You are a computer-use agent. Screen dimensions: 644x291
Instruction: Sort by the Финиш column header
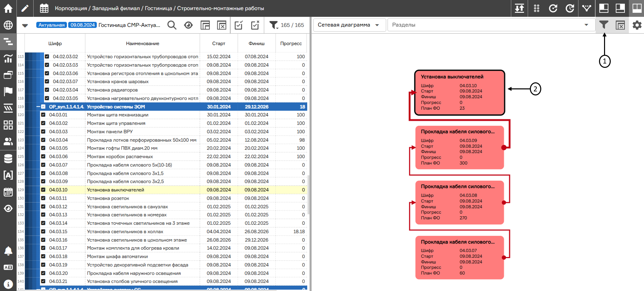(x=257, y=43)
